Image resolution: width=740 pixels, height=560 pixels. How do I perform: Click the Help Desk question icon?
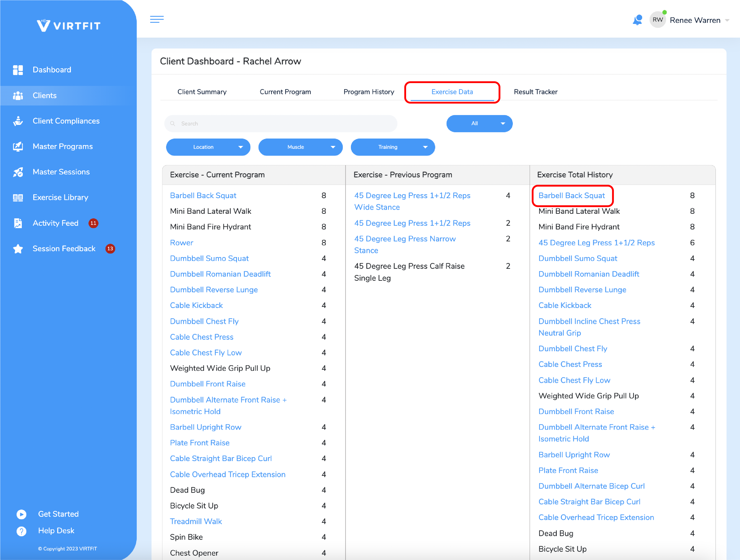pos(21,531)
